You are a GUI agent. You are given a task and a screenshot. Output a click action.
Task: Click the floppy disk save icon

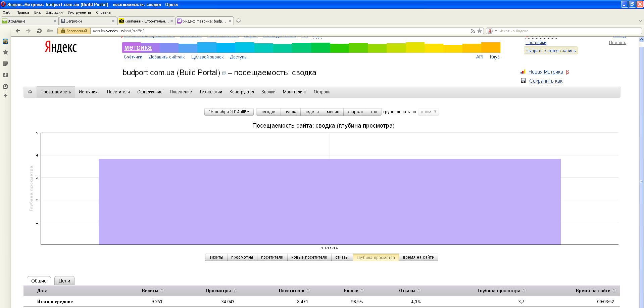click(x=523, y=81)
